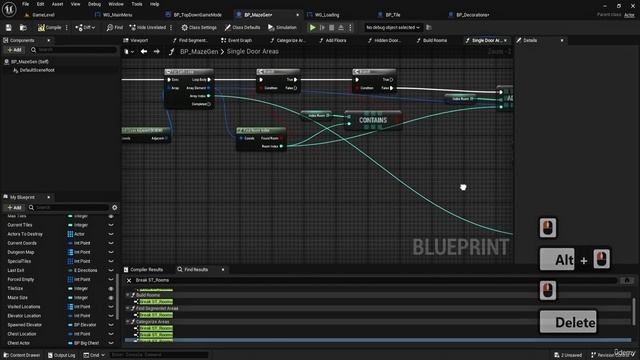Open the Help menu
640x360 pixels.
click(x=154, y=4)
